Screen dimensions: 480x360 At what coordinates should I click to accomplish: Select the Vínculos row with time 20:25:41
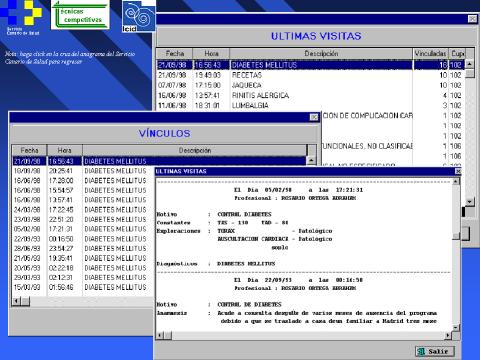point(83,171)
